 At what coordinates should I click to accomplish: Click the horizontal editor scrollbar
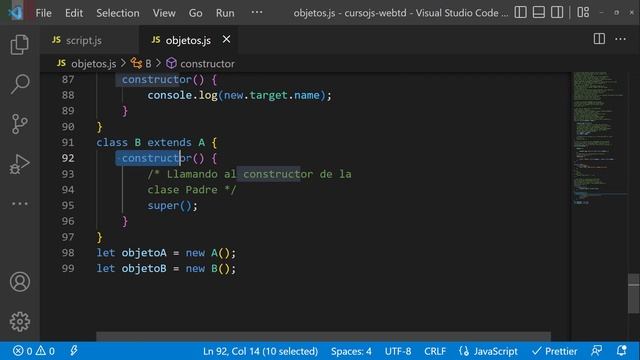pyautogui.click(x=323, y=336)
